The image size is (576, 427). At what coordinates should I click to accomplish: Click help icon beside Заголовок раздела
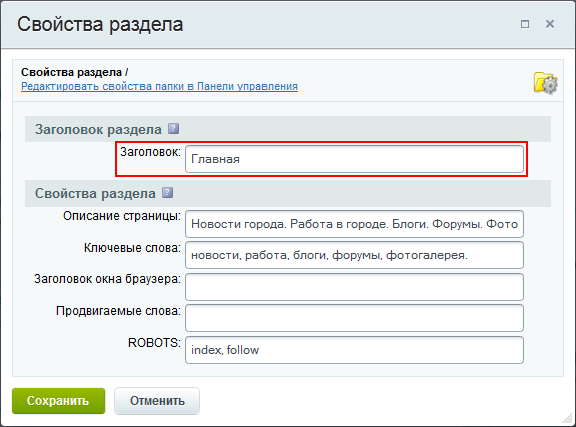pos(173,129)
